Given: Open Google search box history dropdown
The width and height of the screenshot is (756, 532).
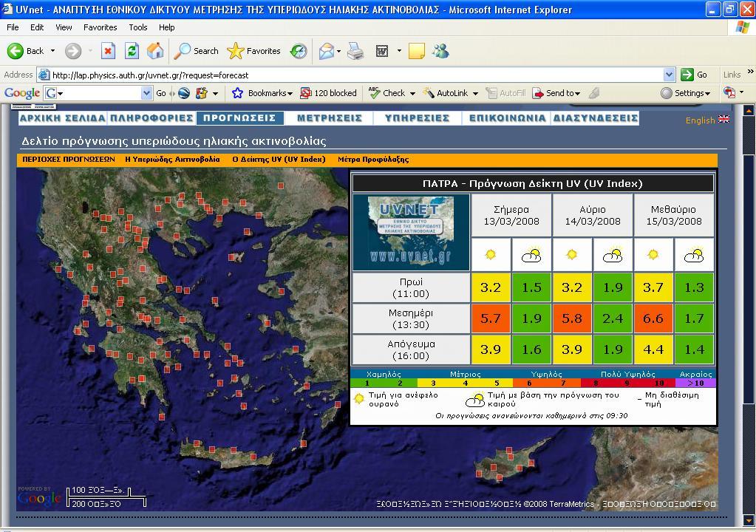Looking at the screenshot, I should tap(146, 93).
